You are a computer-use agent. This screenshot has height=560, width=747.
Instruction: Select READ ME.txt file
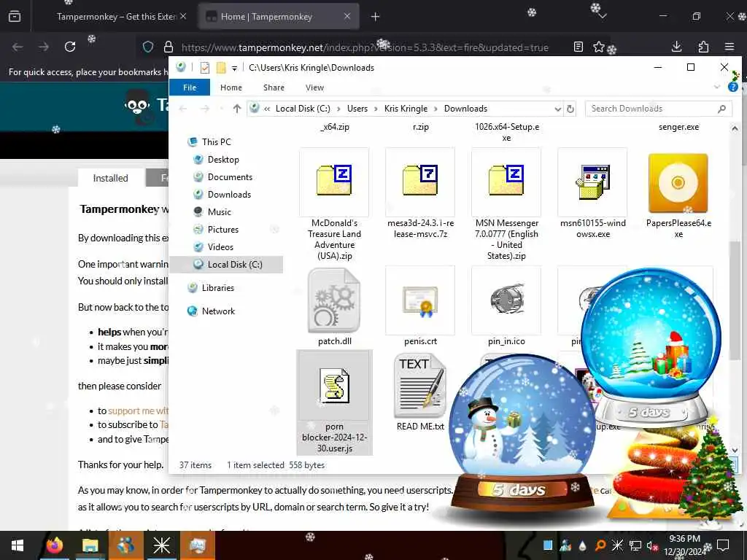click(420, 392)
